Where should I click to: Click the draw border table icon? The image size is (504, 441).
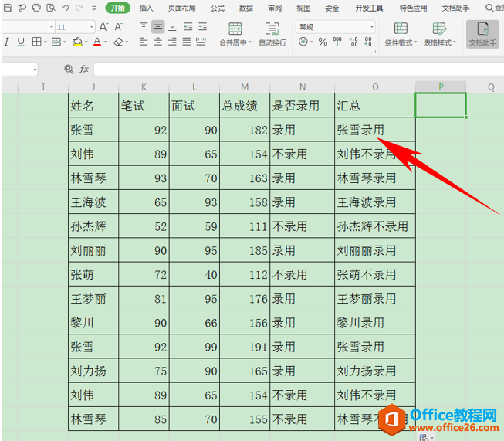(56, 42)
